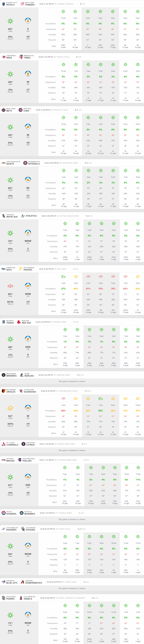The image size is (144, 644).
Task: Click the Washington Nationals logo
Action: [25, 163]
